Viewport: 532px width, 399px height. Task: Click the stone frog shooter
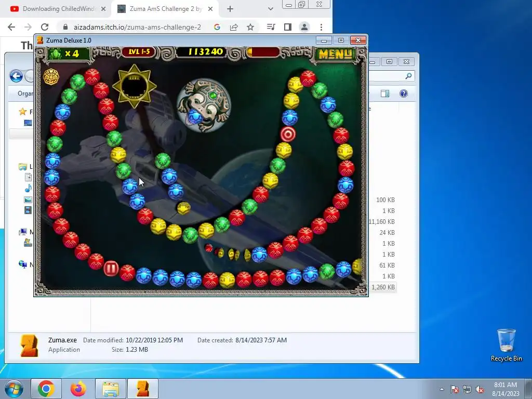[x=204, y=105]
